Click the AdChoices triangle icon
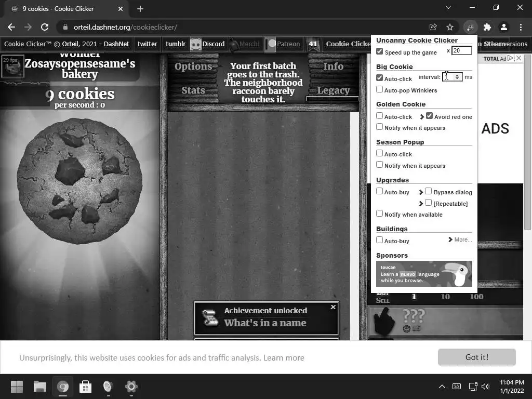 510,58
